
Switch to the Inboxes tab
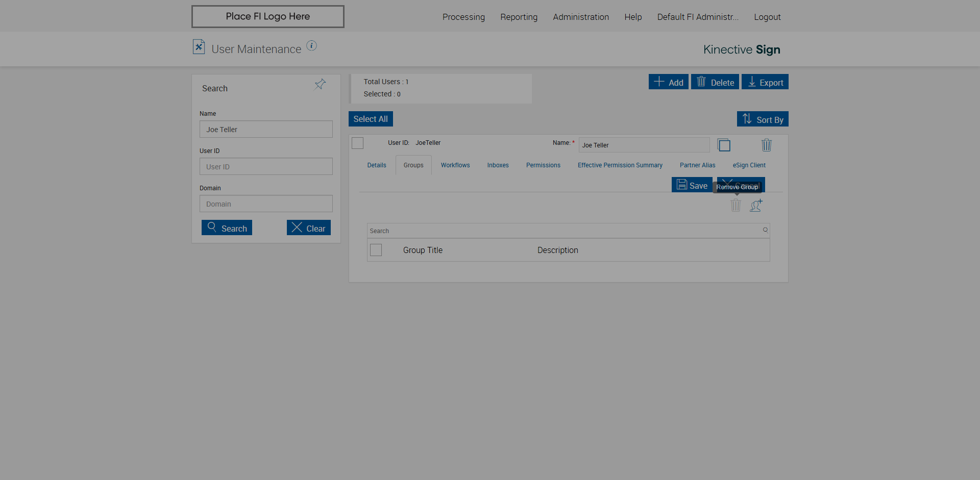click(498, 165)
